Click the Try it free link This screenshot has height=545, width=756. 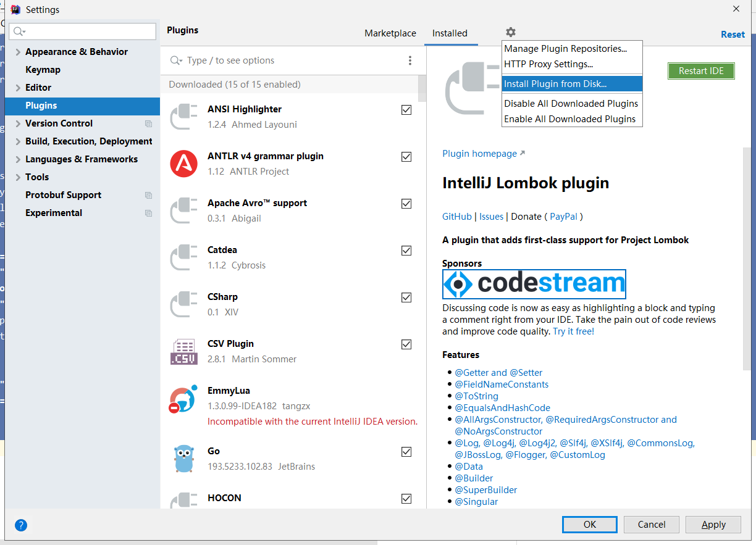574,331
